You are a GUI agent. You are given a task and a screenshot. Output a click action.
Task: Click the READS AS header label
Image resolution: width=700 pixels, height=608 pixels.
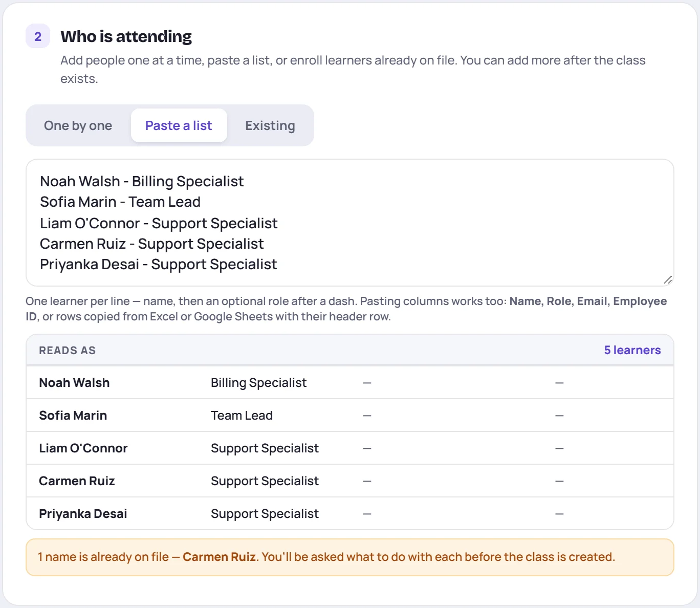(x=68, y=351)
